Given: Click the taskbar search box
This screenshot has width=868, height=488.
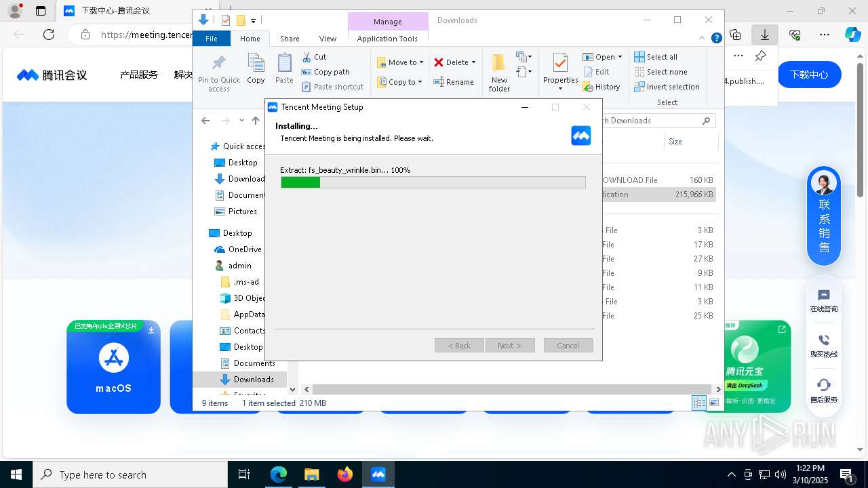Looking at the screenshot, I should 130,474.
